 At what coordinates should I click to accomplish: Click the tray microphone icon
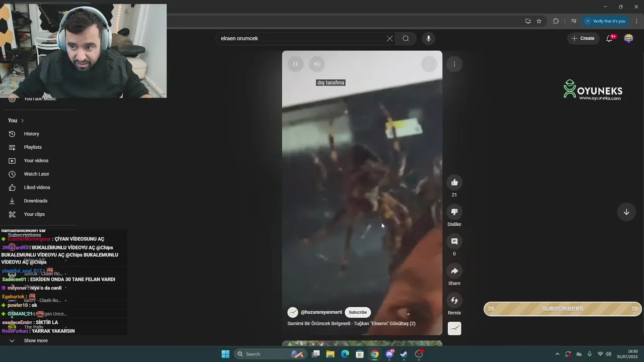coord(589,354)
